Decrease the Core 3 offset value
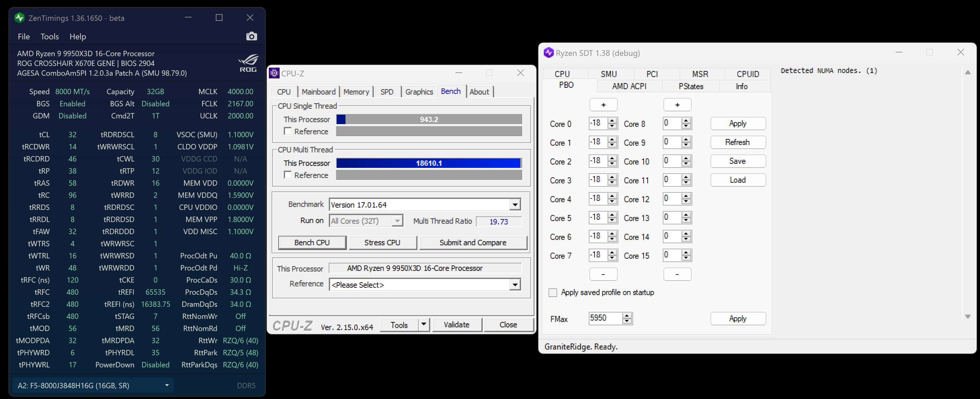The height and width of the screenshot is (399, 980). point(612,183)
